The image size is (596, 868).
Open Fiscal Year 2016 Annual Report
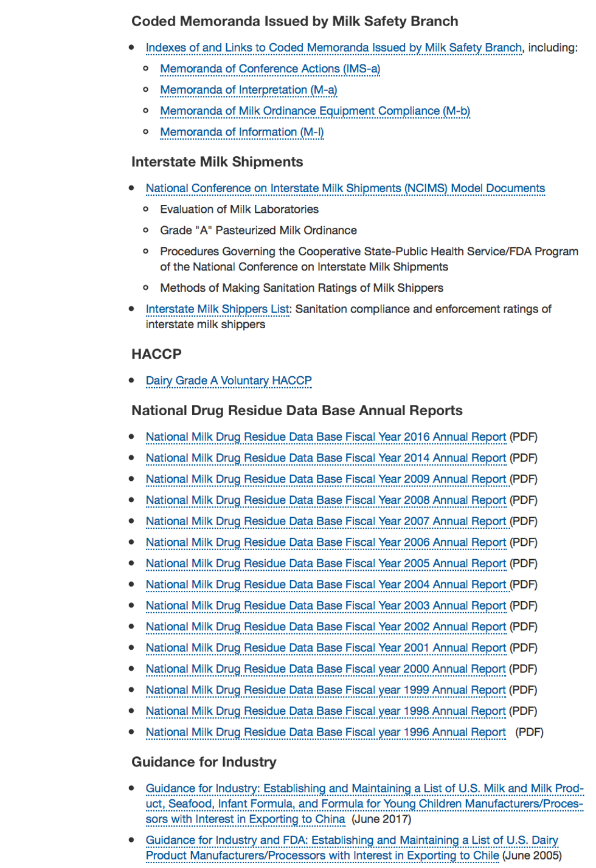pyautogui.click(x=325, y=437)
